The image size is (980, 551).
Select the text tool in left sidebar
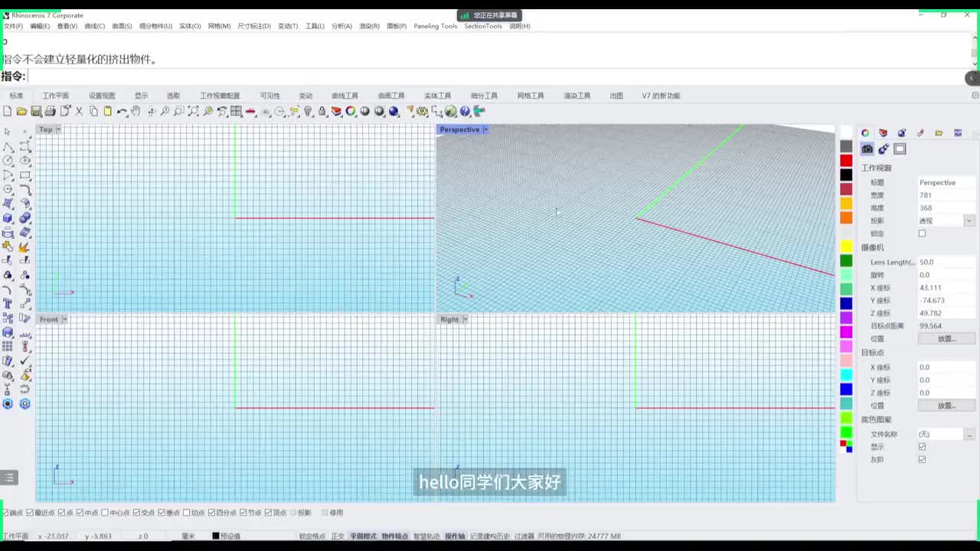coord(8,304)
